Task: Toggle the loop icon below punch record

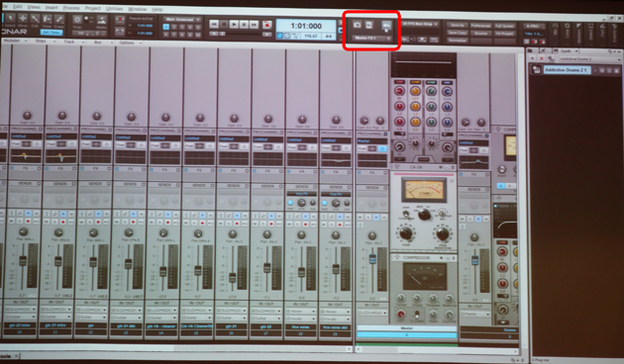Action: point(120,31)
